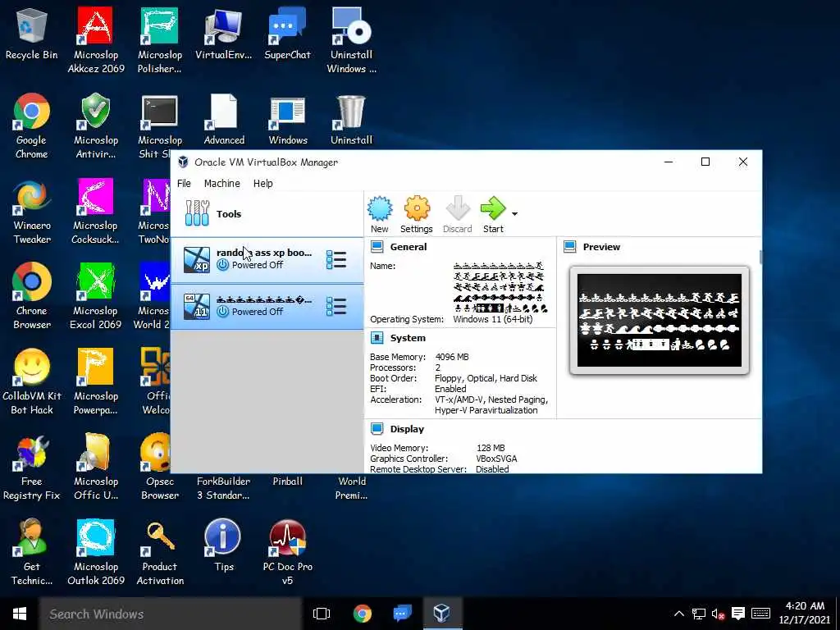Click the details pane vertical scrollbar

[x=760, y=257]
